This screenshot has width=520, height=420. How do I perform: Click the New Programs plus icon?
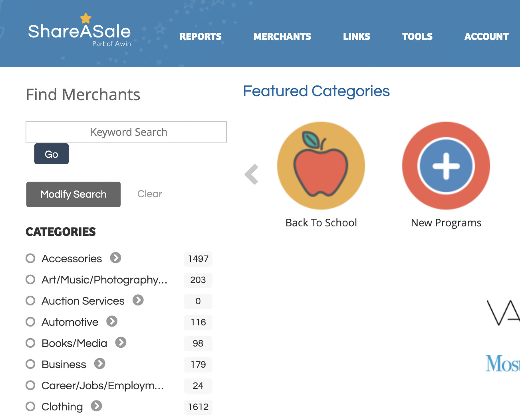[445, 165]
